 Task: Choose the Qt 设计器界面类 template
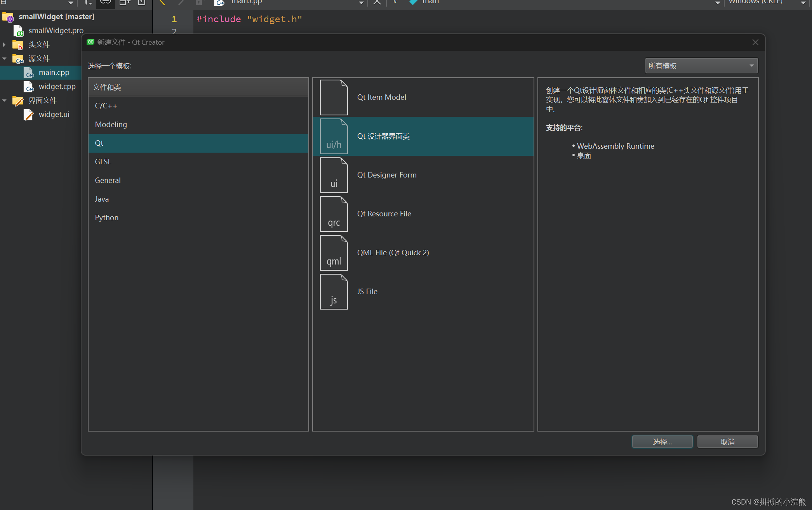coord(423,136)
